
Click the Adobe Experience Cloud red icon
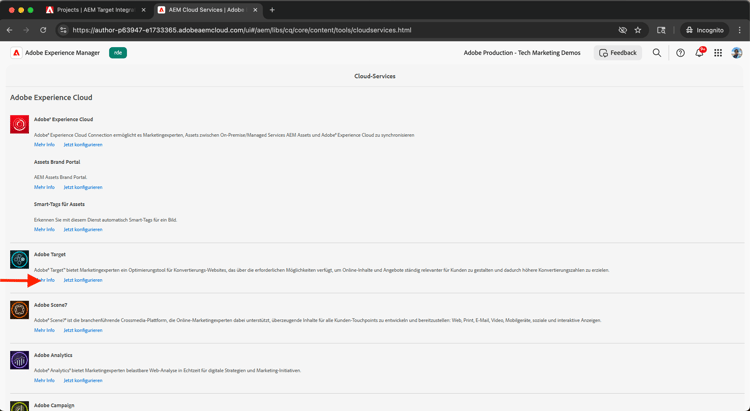20,124
